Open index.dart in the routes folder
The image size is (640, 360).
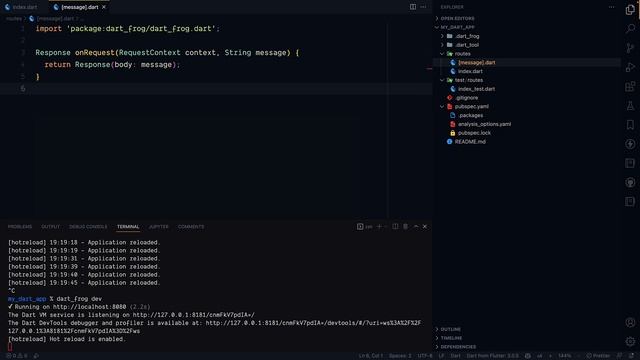coord(470,71)
